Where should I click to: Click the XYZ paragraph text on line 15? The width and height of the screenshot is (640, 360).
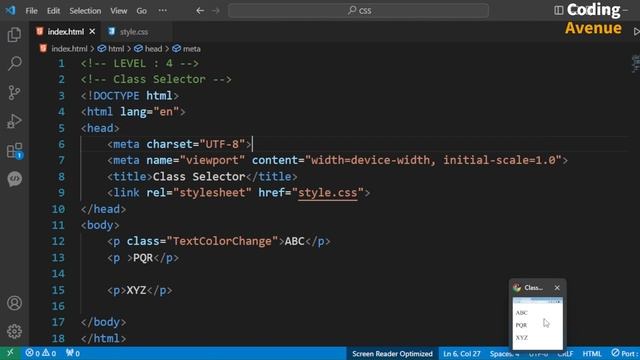click(x=136, y=290)
